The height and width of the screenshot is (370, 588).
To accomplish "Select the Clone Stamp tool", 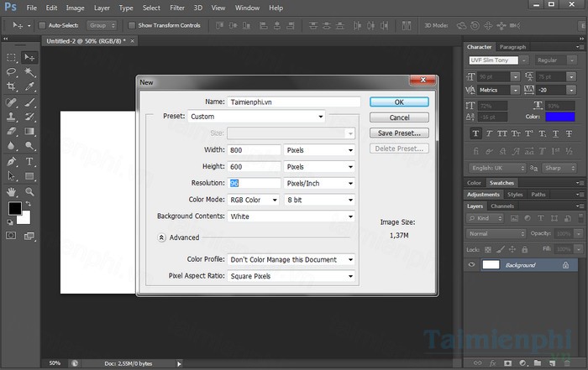I will click(11, 117).
